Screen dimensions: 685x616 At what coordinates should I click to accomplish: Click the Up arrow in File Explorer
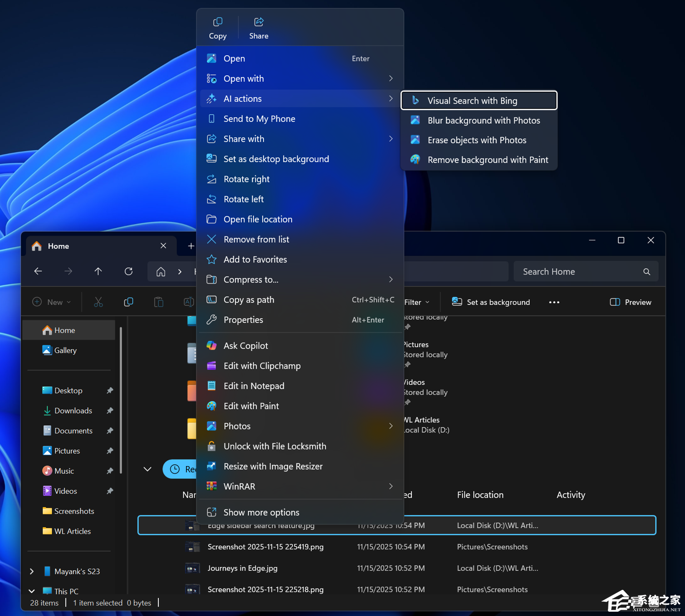(98, 271)
